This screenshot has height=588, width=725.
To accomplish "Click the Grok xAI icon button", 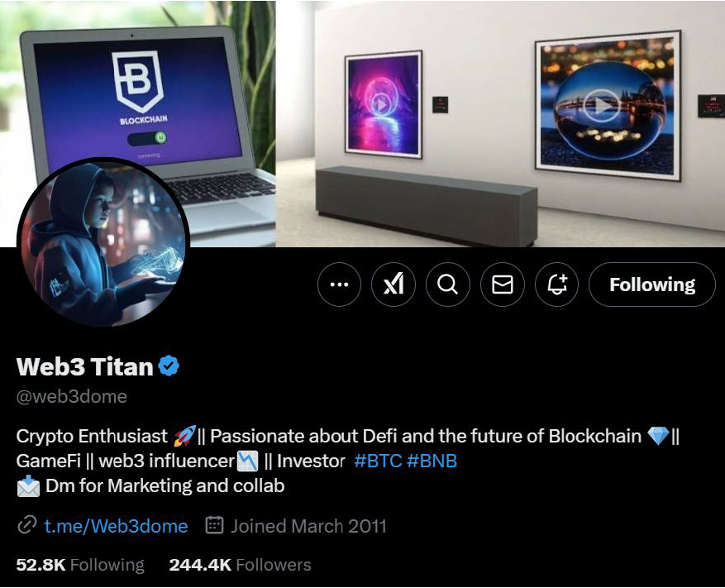I will (394, 284).
